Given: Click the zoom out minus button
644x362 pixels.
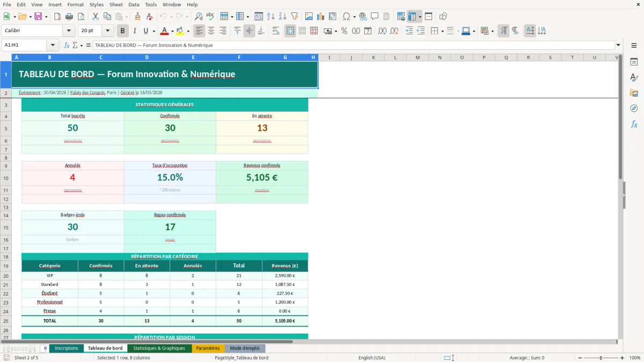Looking at the screenshot, I should 580,358.
